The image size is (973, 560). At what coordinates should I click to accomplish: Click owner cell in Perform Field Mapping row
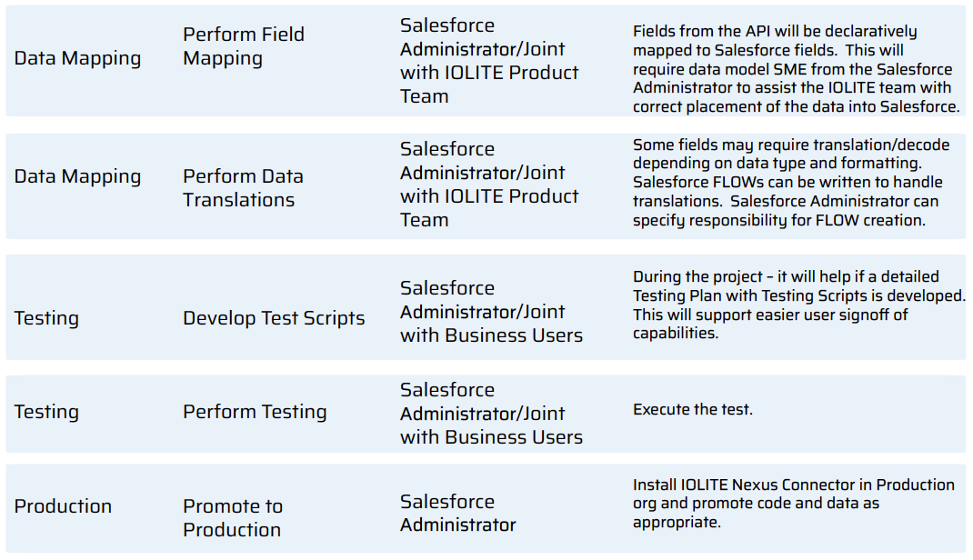489,61
